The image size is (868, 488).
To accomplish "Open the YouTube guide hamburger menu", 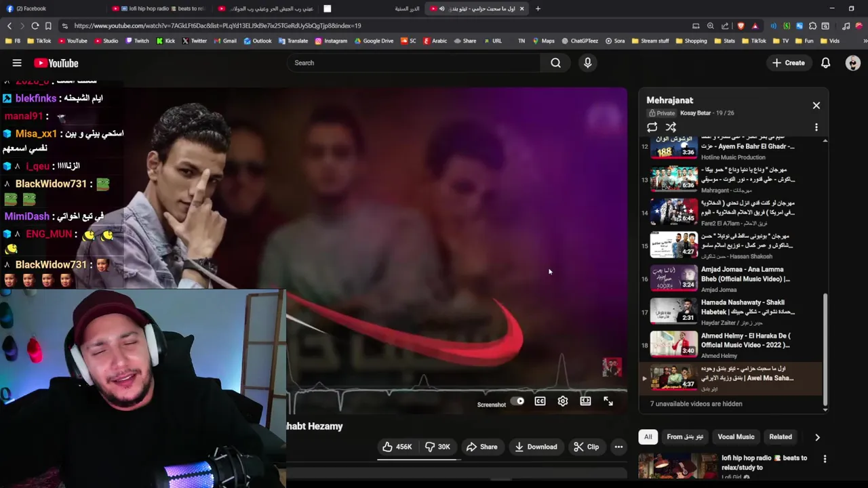I will click(x=17, y=63).
